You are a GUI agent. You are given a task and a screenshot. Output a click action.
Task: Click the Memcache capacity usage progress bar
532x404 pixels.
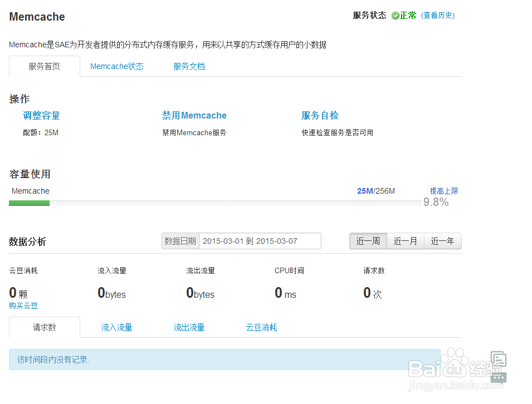pyautogui.click(x=215, y=203)
